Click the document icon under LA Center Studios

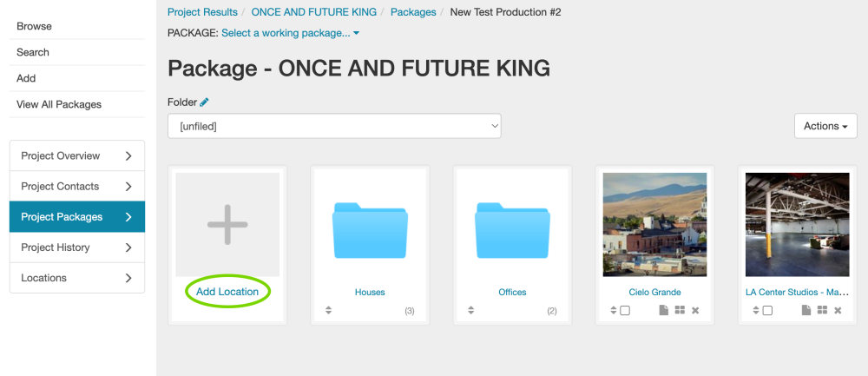pos(806,310)
